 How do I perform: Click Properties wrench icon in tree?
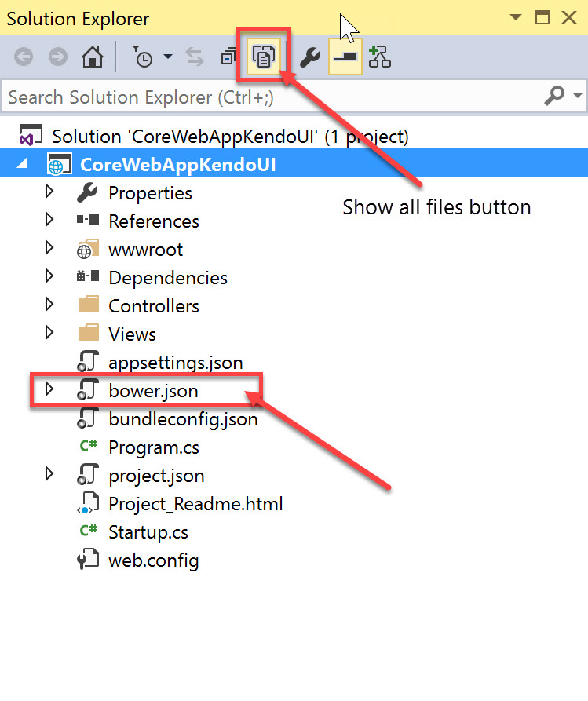tap(87, 192)
